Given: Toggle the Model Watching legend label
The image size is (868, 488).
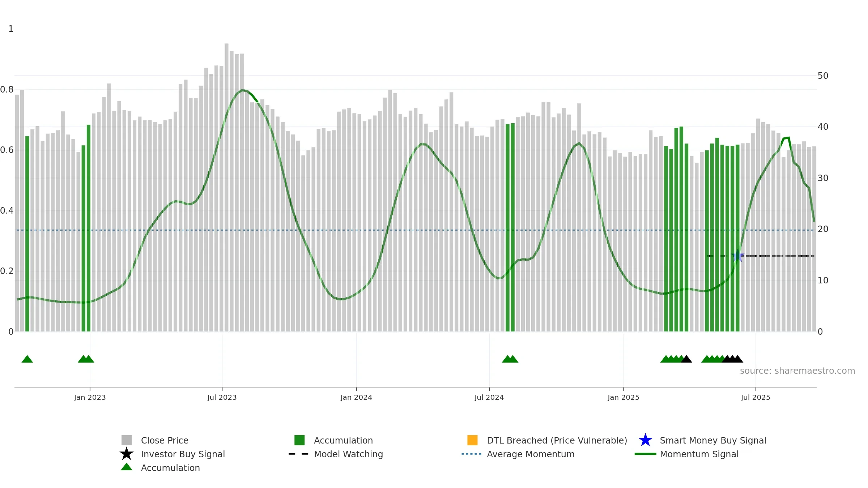Looking at the screenshot, I should point(348,454).
